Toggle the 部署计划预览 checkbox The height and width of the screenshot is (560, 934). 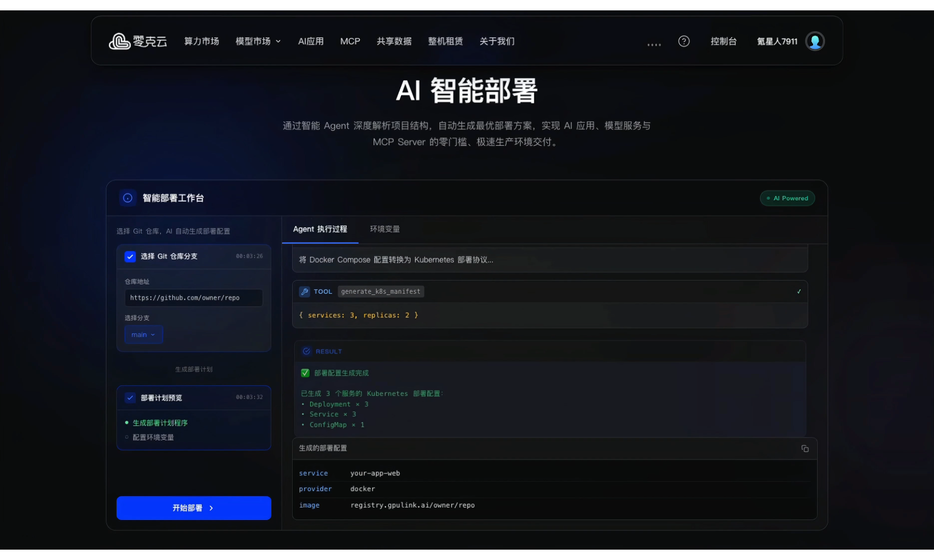click(x=130, y=398)
